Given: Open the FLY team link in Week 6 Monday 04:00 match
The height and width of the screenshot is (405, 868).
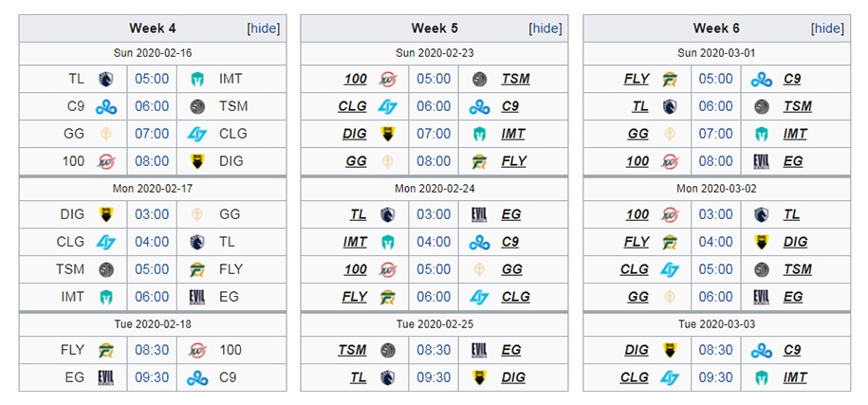Looking at the screenshot, I should point(636,243).
